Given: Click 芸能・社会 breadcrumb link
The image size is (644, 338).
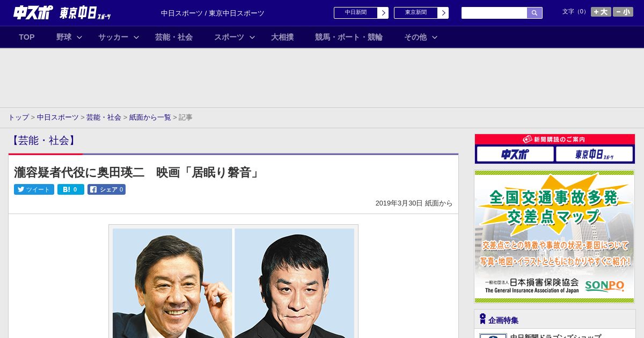Looking at the screenshot, I should 104,117.
